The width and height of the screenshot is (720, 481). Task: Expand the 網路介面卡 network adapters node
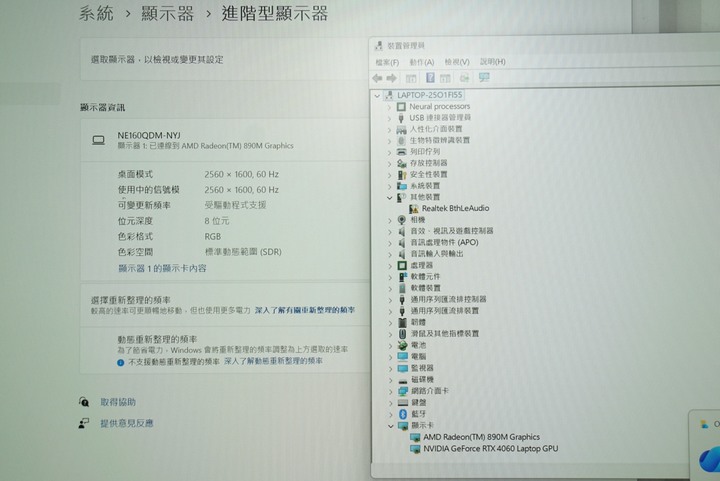pos(390,391)
